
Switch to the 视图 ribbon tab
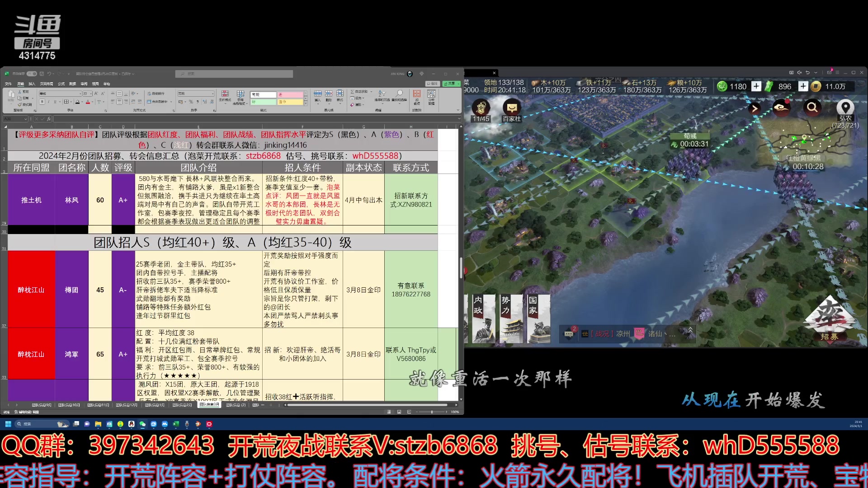tap(95, 84)
